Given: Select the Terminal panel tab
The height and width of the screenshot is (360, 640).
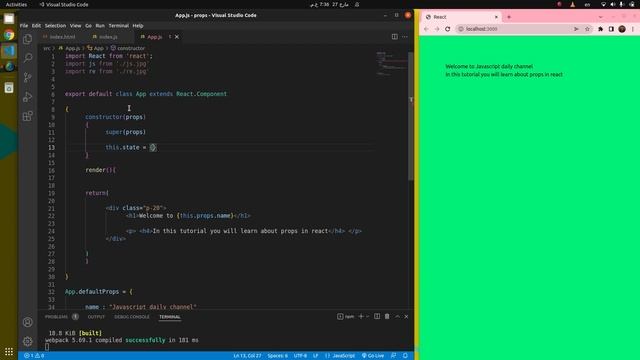Looking at the screenshot, I should pos(170,317).
